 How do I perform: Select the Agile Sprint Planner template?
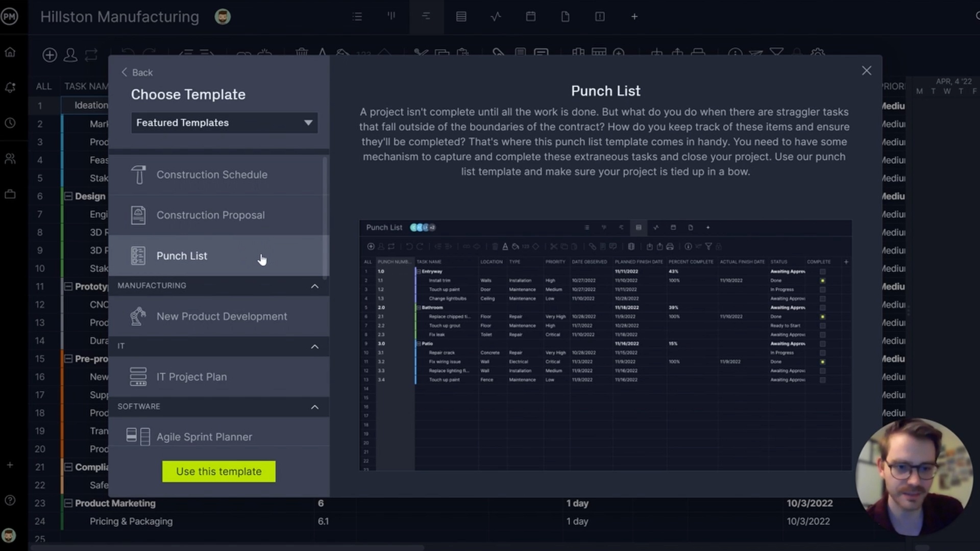(204, 437)
